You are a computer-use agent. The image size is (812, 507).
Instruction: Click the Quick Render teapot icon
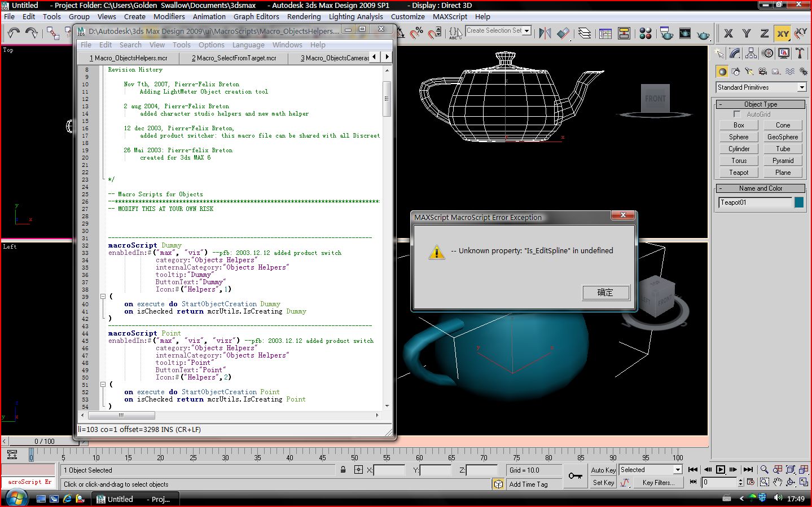pos(703,34)
